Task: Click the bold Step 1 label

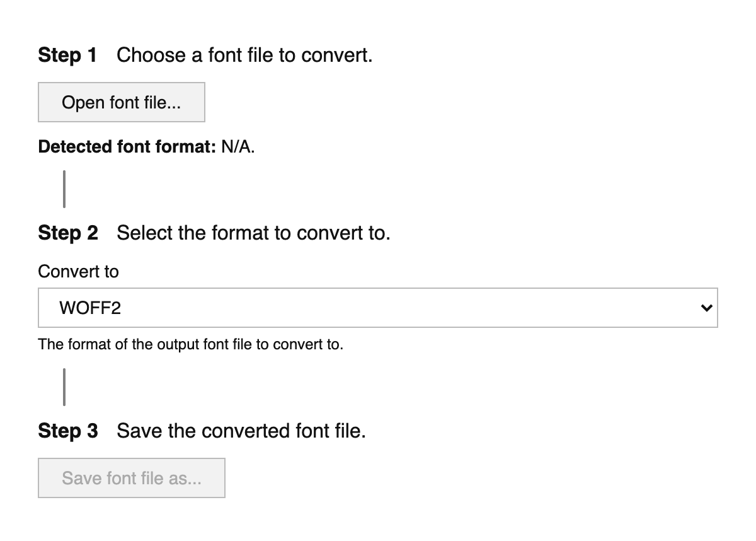Action: click(x=67, y=55)
